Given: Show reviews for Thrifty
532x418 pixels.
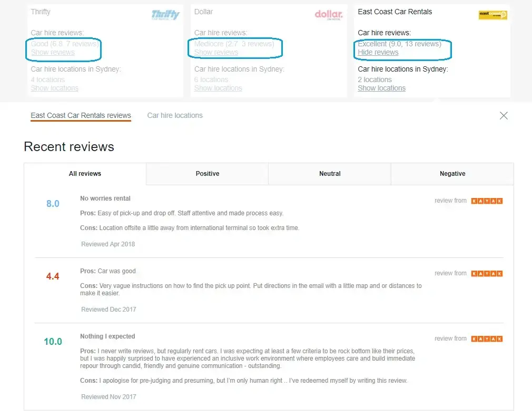Looking at the screenshot, I should click(53, 52).
